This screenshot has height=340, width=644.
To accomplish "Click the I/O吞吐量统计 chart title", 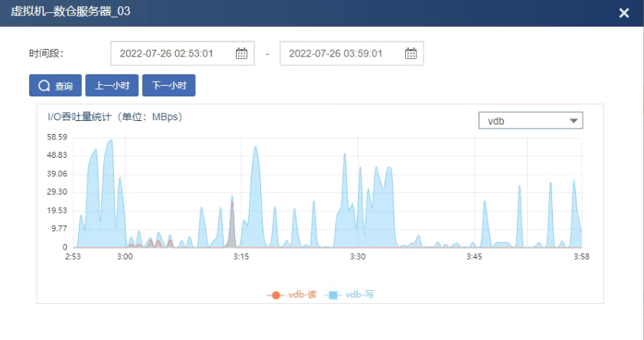I will (114, 117).
